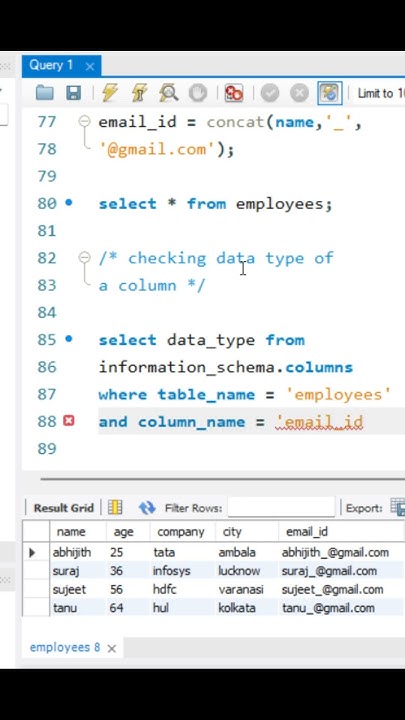Click the age cell showing 64
Image resolution: width=405 pixels, height=720 pixels.
pos(128,608)
